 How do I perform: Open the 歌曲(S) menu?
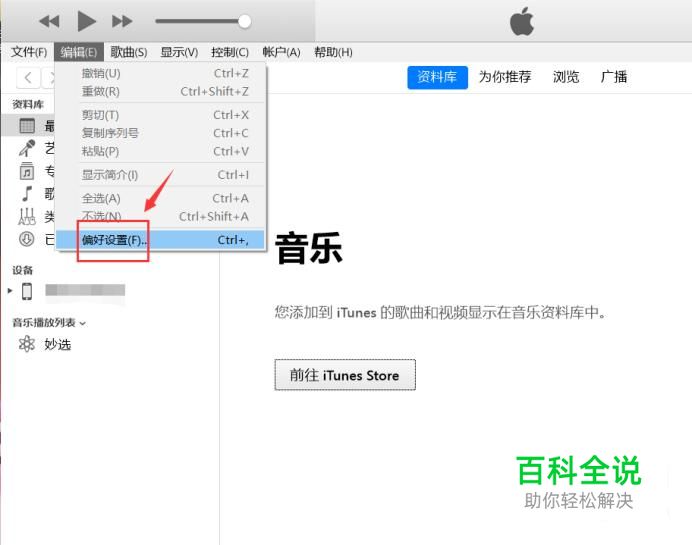128,52
